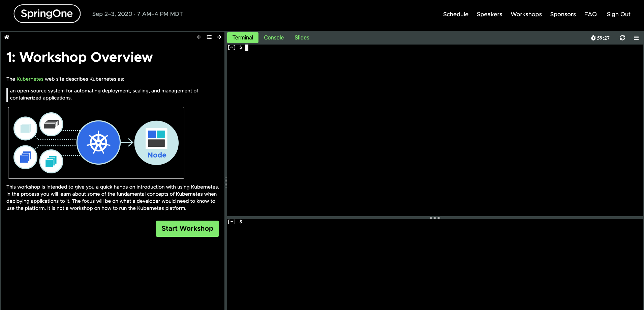View the Sponsors page
This screenshot has height=310, width=644.
click(x=563, y=14)
